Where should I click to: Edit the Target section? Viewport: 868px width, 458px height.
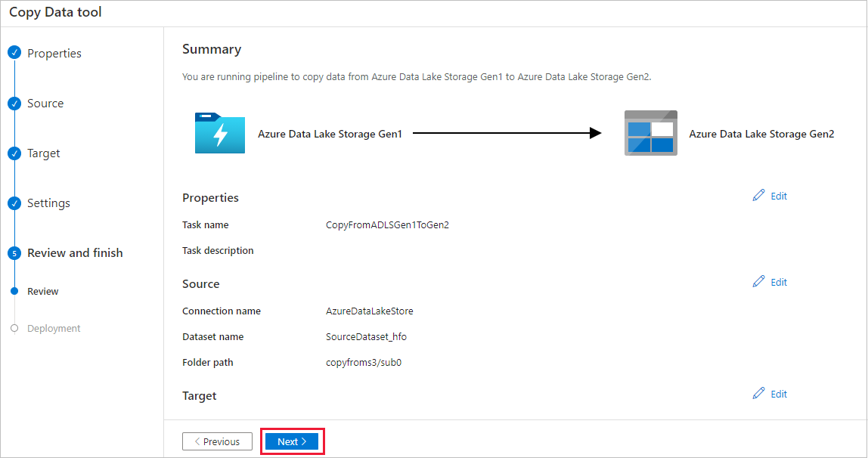pyautogui.click(x=778, y=394)
